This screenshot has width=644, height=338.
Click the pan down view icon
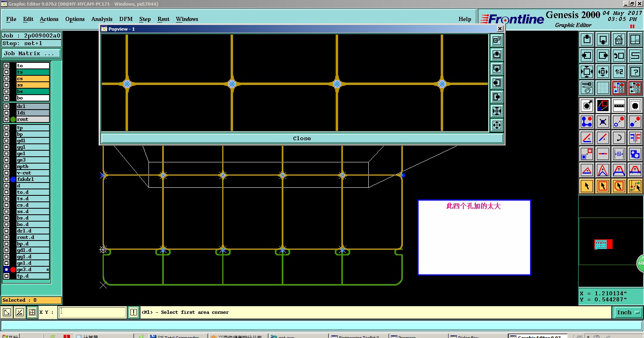(x=603, y=39)
